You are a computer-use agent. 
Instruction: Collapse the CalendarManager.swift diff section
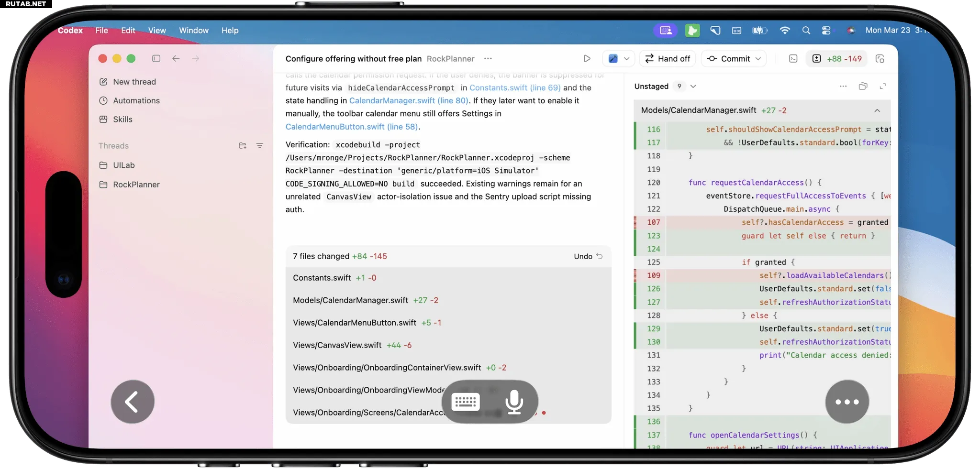[877, 110]
